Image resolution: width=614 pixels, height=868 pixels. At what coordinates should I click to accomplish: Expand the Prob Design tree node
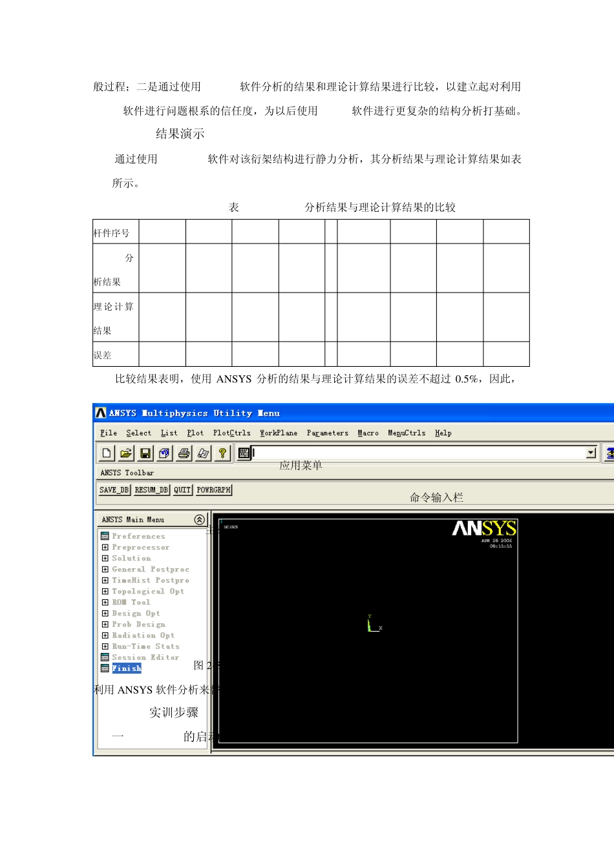105,624
